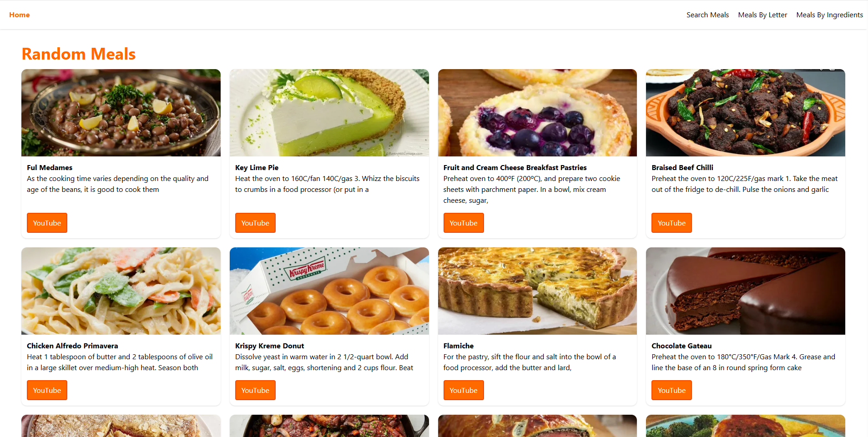The image size is (868, 437).
Task: Select the Key Lime Pie image
Action: point(329,112)
